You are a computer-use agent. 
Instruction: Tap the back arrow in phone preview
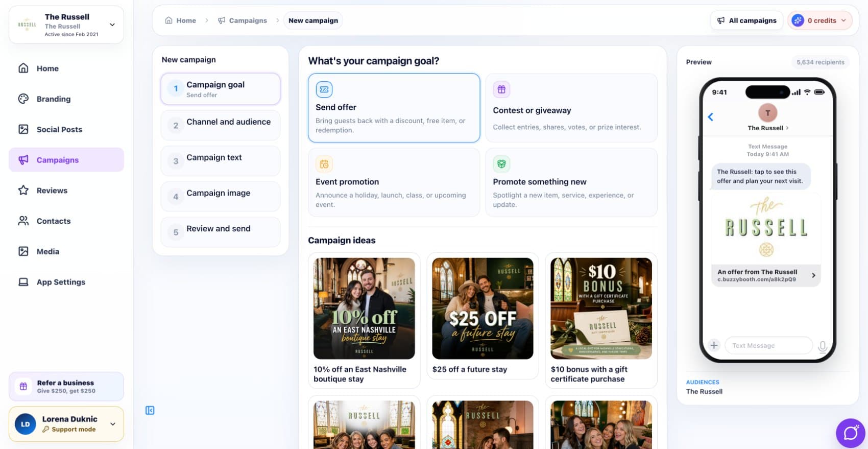[x=711, y=117]
